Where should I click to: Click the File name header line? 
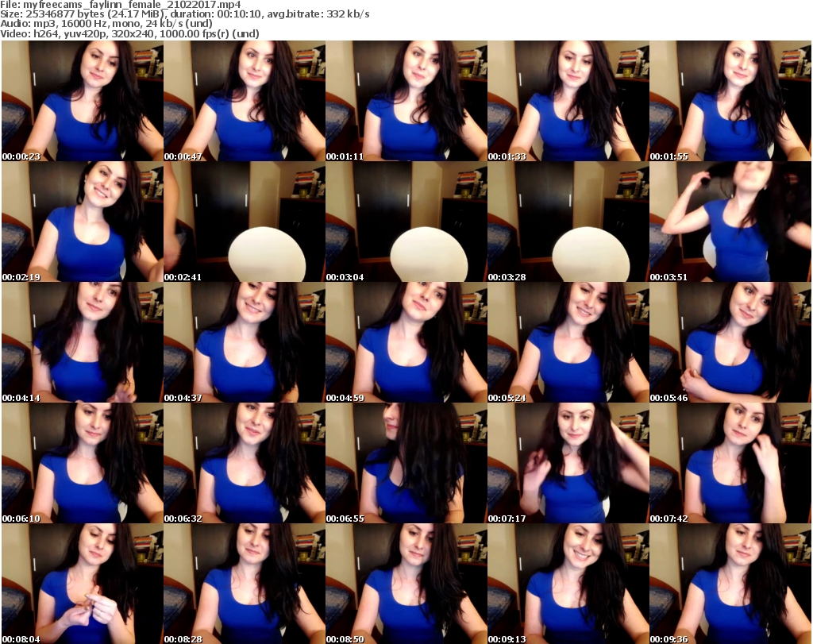pos(121,5)
